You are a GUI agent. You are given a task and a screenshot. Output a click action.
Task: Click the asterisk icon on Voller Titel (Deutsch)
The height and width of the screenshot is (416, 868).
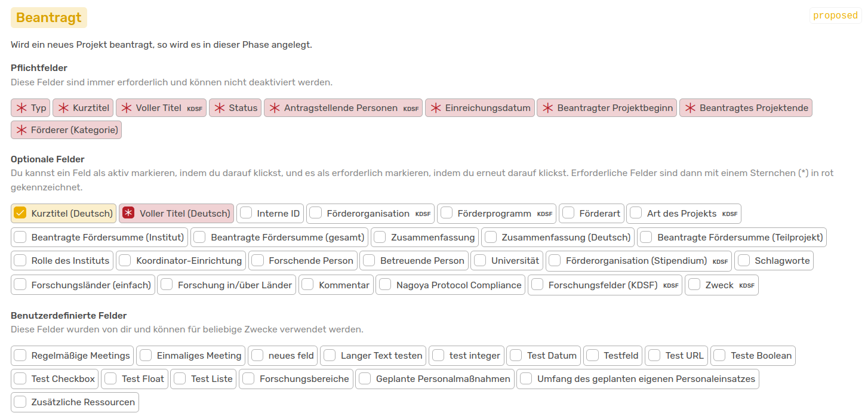[129, 213]
